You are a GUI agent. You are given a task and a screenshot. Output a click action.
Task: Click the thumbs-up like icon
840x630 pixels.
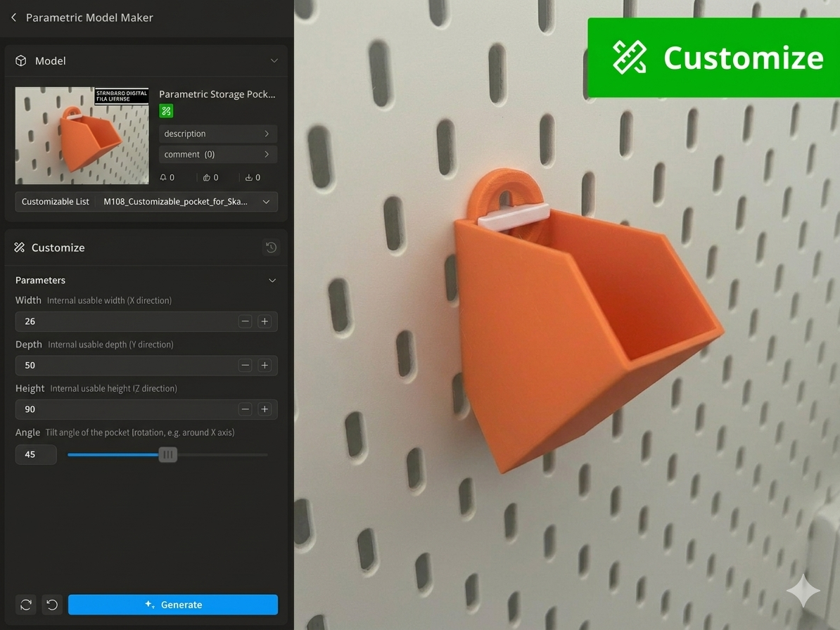pos(206,178)
